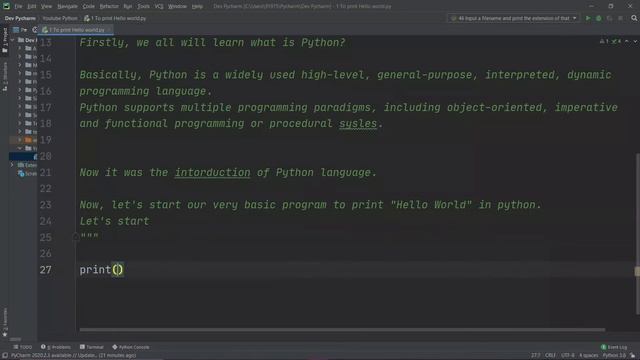This screenshot has height=360, width=640.
Task: Click the run with coverage icon
Action: pyautogui.click(x=609, y=18)
